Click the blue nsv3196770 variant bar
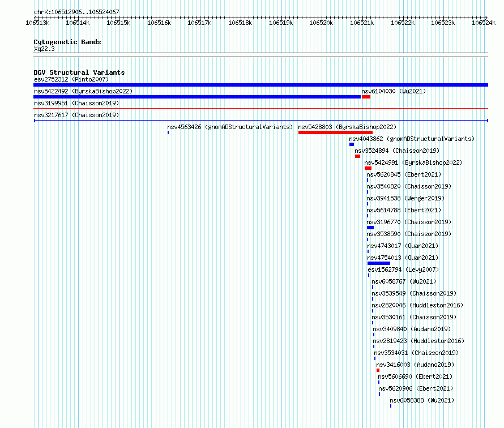 370,228
